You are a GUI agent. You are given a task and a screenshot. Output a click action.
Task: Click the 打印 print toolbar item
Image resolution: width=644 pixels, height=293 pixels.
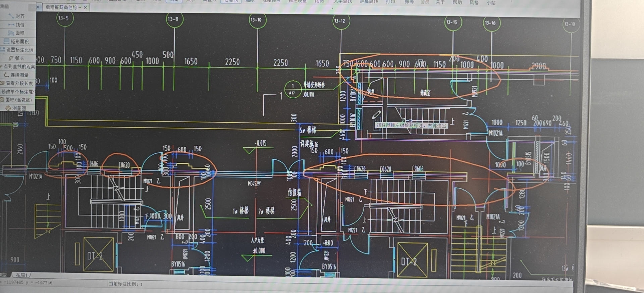pos(390,2)
